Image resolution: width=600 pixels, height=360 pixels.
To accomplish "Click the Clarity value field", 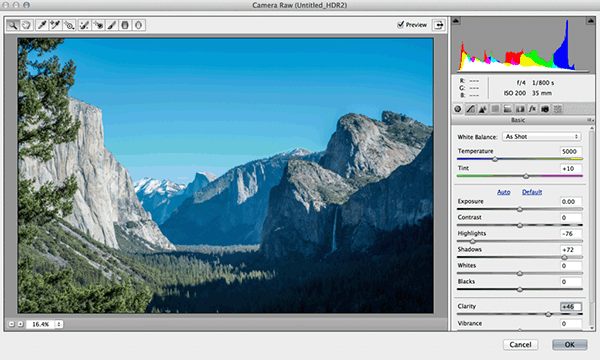I will (571, 306).
